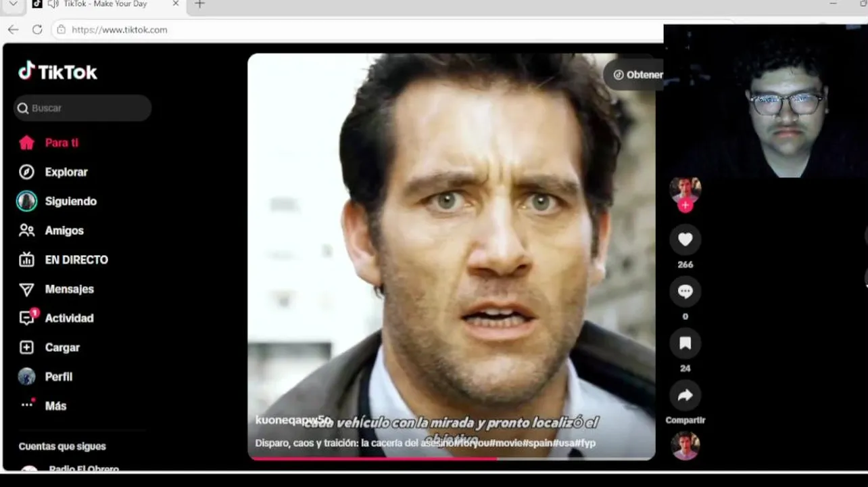Click the Mensajes paper plane icon

coord(26,289)
